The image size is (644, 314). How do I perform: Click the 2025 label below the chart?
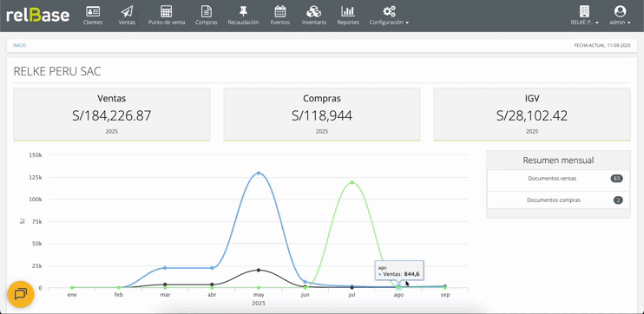(259, 304)
